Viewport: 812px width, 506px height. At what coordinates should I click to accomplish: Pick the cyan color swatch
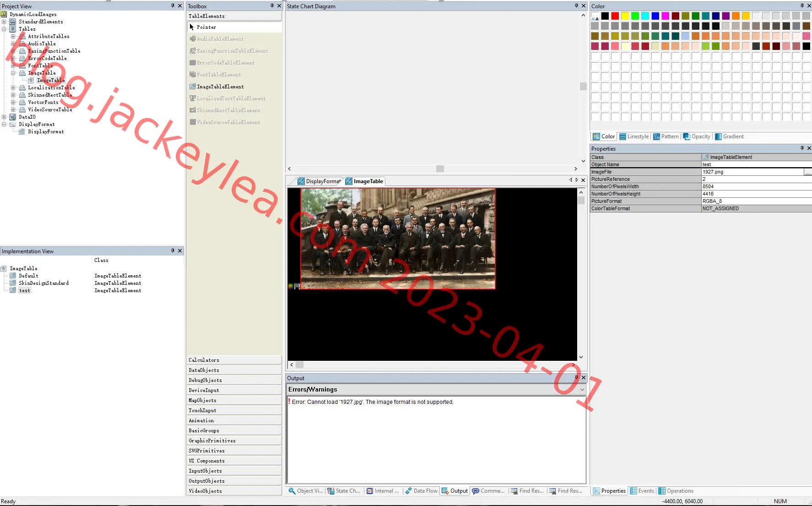click(x=645, y=16)
